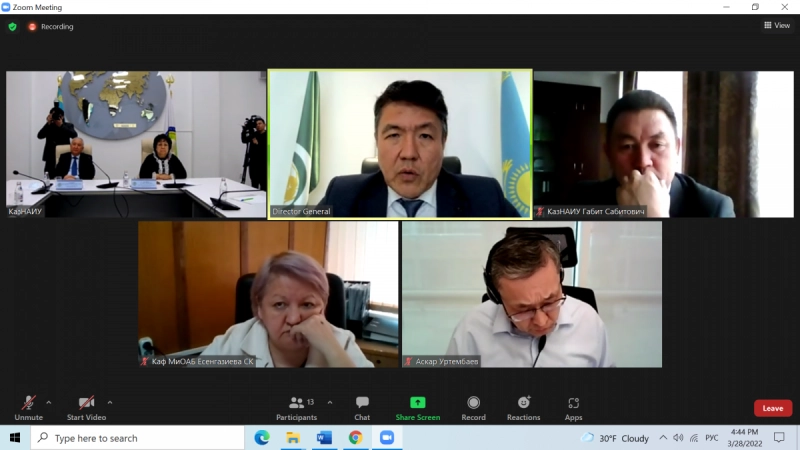Open the Reactions menu
The height and width of the screenshot is (450, 800).
pyautogui.click(x=523, y=408)
